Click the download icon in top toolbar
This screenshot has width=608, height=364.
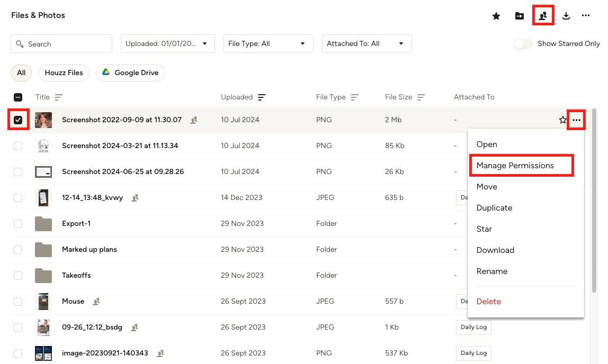click(566, 16)
